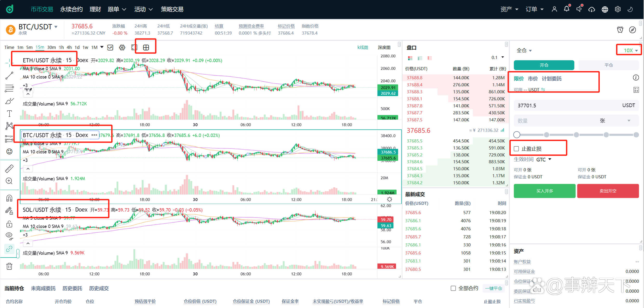Expand the 活动 menu
644x308 pixels.
tap(144, 9)
